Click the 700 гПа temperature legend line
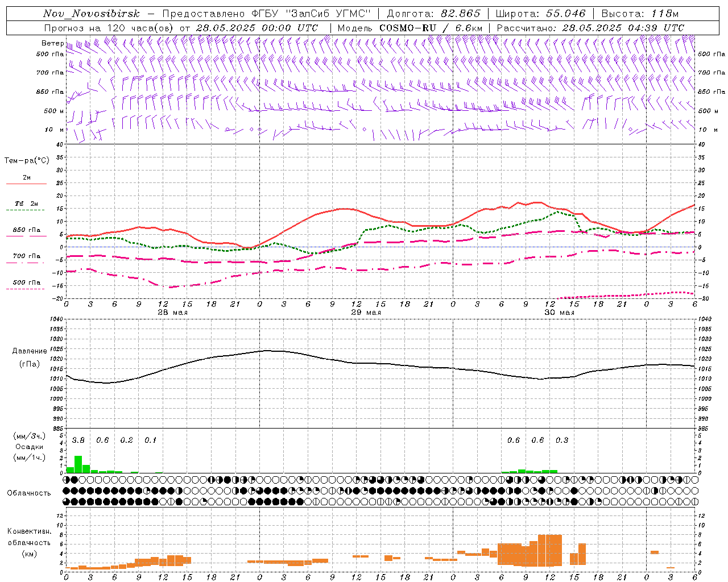Screen dimensions: 728x582 [26, 263]
